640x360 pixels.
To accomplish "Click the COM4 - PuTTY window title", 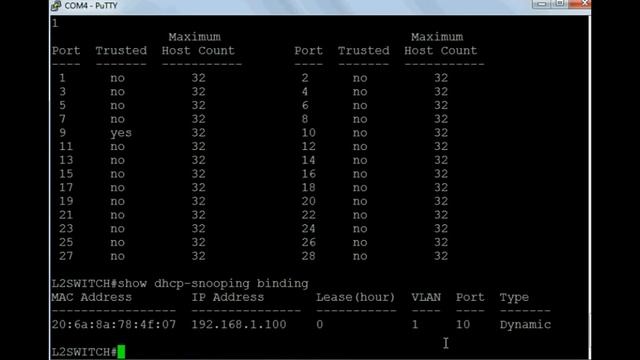I will (x=91, y=6).
